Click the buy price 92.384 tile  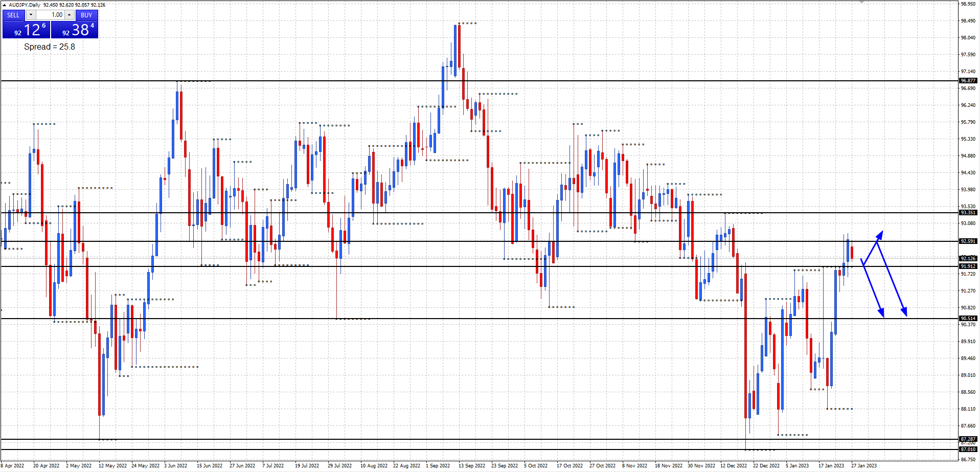(x=75, y=30)
